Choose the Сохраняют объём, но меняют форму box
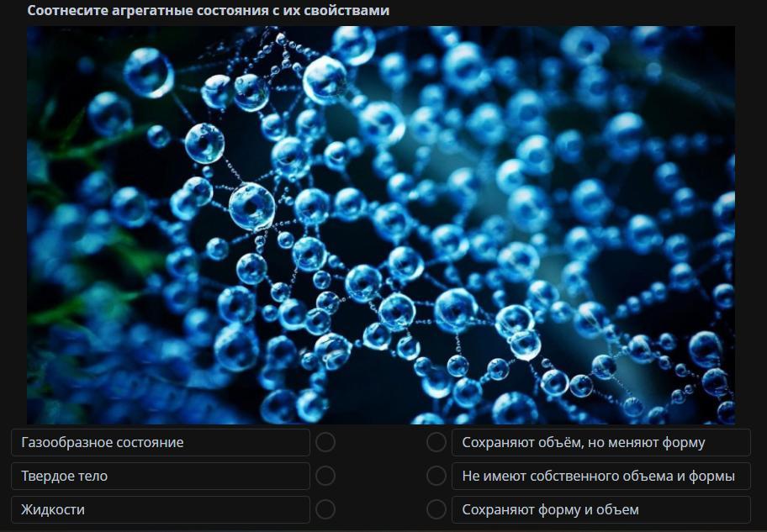The image size is (767, 532). point(601,443)
